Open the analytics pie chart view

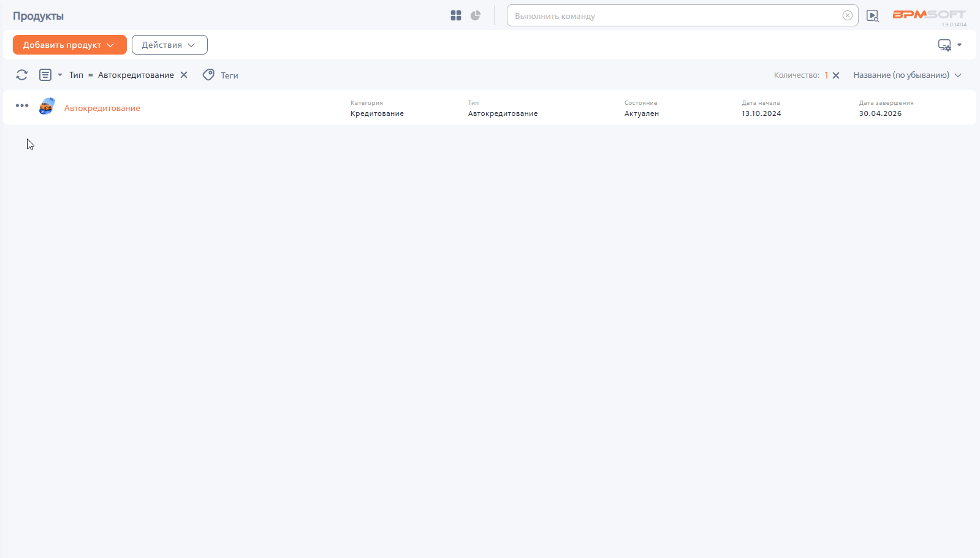click(x=476, y=16)
